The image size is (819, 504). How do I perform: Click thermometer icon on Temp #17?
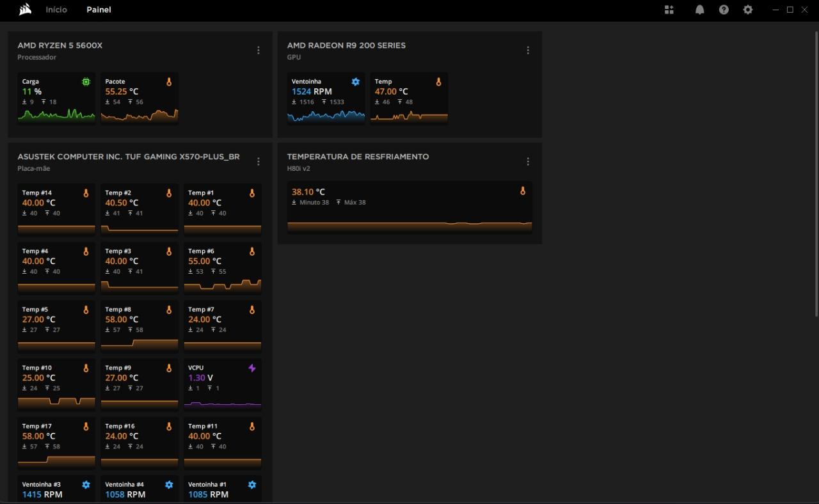86,427
